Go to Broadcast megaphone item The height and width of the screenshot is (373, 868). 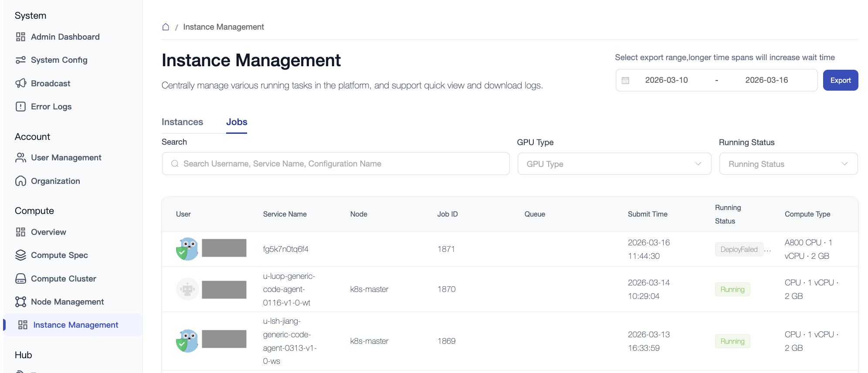(50, 83)
